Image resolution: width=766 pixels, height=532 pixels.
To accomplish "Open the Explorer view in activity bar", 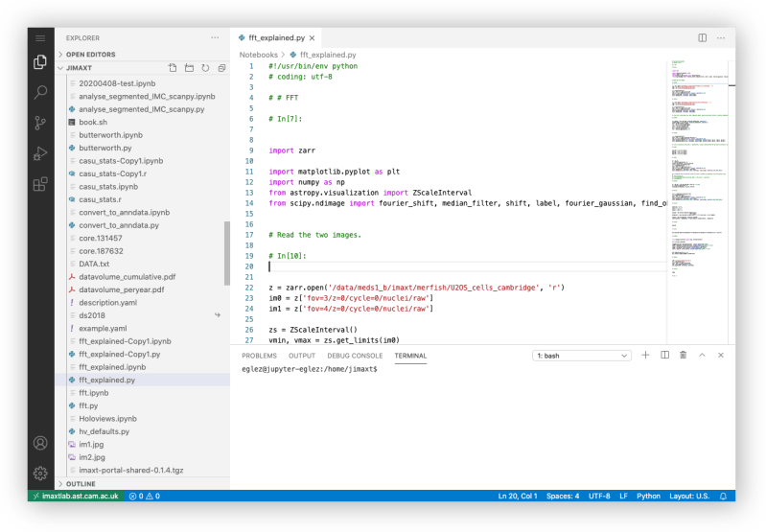I will (x=40, y=62).
